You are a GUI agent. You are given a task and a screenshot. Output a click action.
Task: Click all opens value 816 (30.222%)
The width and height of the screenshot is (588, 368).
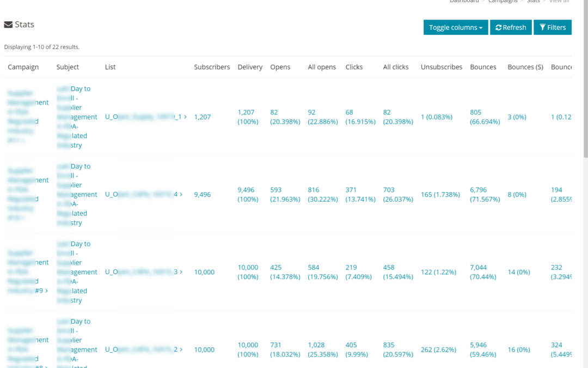323,195
